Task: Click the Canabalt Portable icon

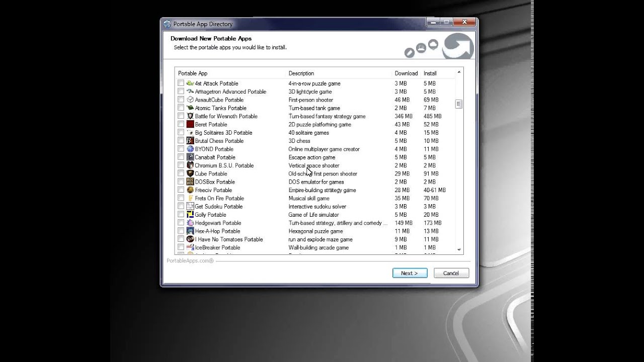Action: pos(190,157)
